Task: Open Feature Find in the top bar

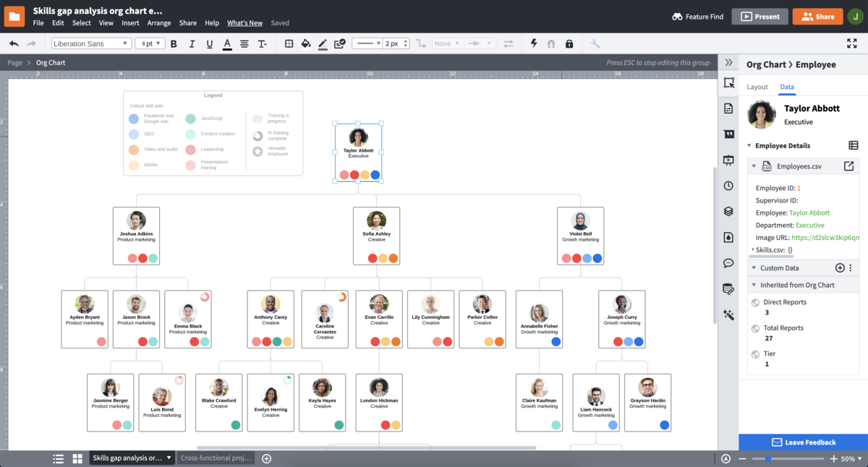Action: [697, 16]
